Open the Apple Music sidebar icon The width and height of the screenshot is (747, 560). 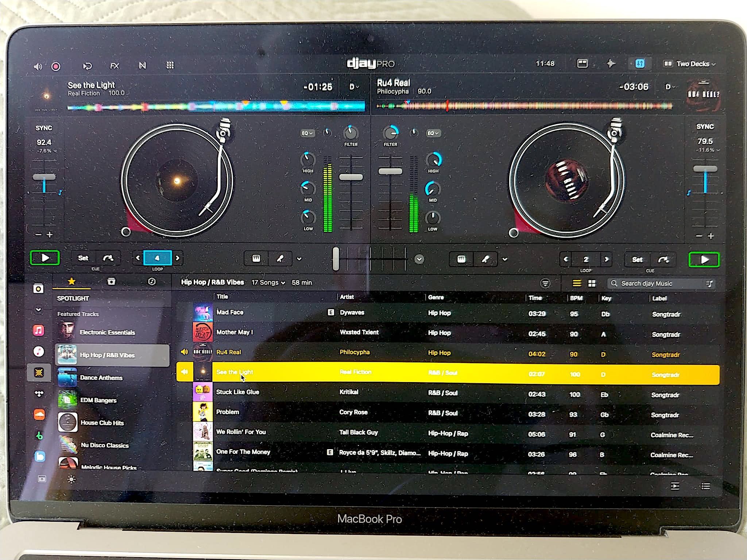point(39,330)
